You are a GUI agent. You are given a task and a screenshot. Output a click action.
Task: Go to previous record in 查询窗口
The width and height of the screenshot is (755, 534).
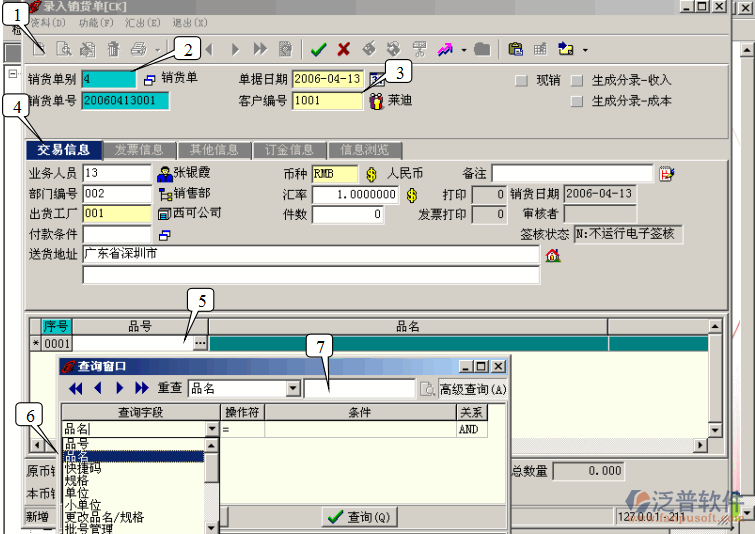coord(98,388)
